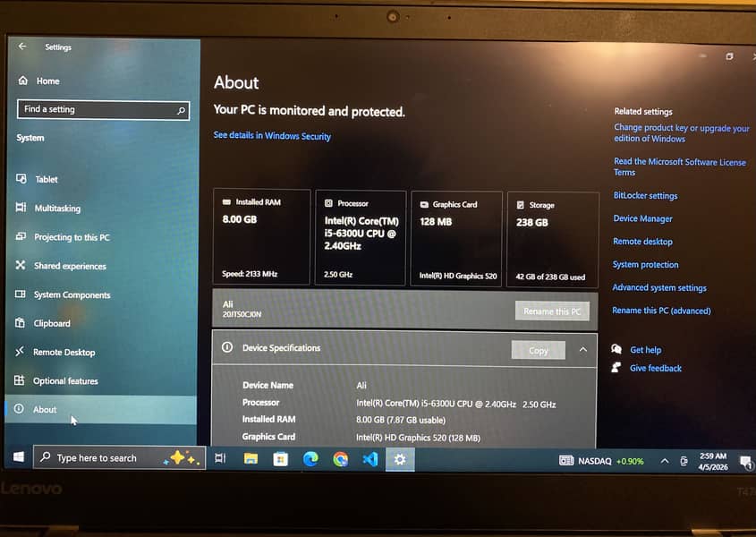Open Device Manager link

point(642,218)
